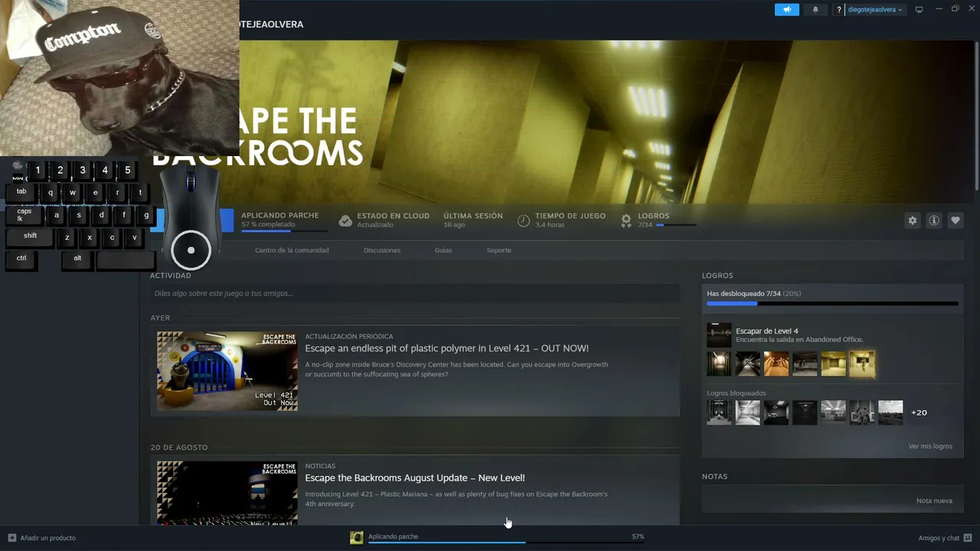Focus the Diles algo sobre este juego field
Screen dimensions: 980x551
[415, 293]
